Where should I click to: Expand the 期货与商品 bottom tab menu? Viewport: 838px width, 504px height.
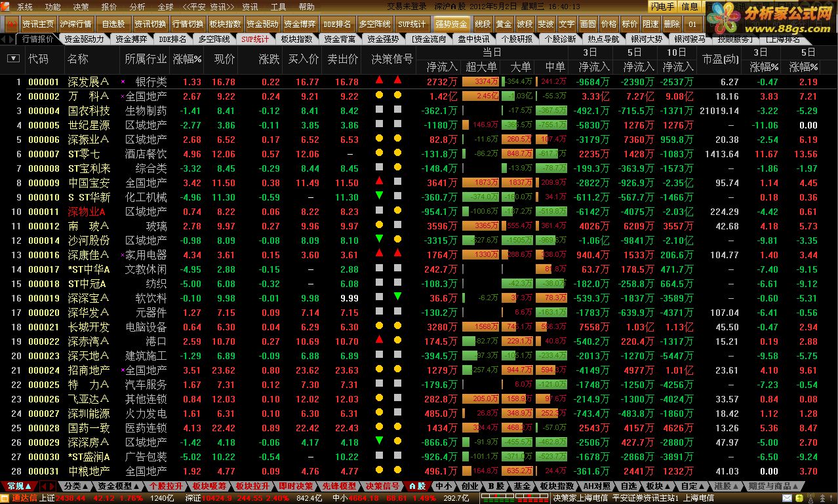click(x=774, y=486)
